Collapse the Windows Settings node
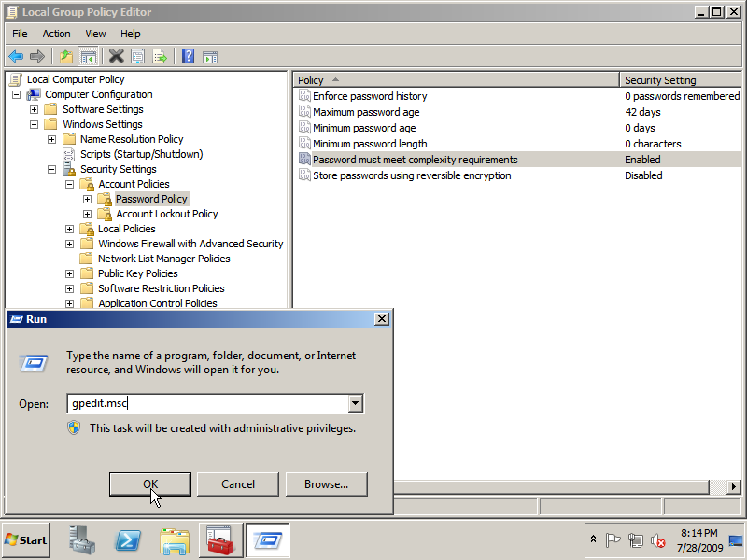Image resolution: width=747 pixels, height=560 pixels. click(x=34, y=124)
